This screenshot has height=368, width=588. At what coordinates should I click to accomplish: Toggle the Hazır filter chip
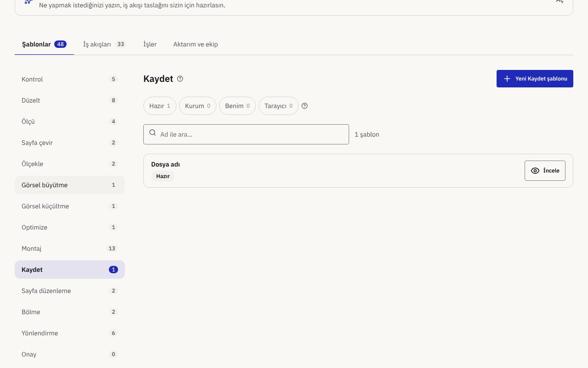pyautogui.click(x=160, y=106)
